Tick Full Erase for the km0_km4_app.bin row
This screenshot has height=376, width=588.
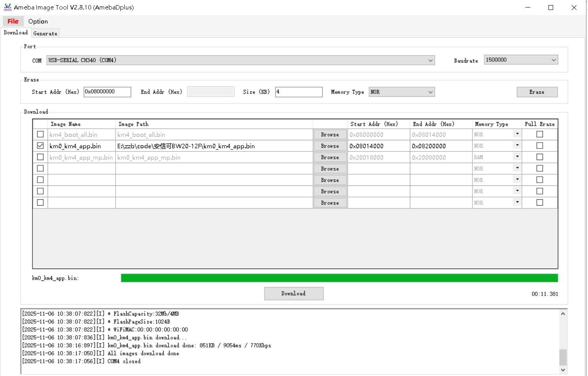539,146
